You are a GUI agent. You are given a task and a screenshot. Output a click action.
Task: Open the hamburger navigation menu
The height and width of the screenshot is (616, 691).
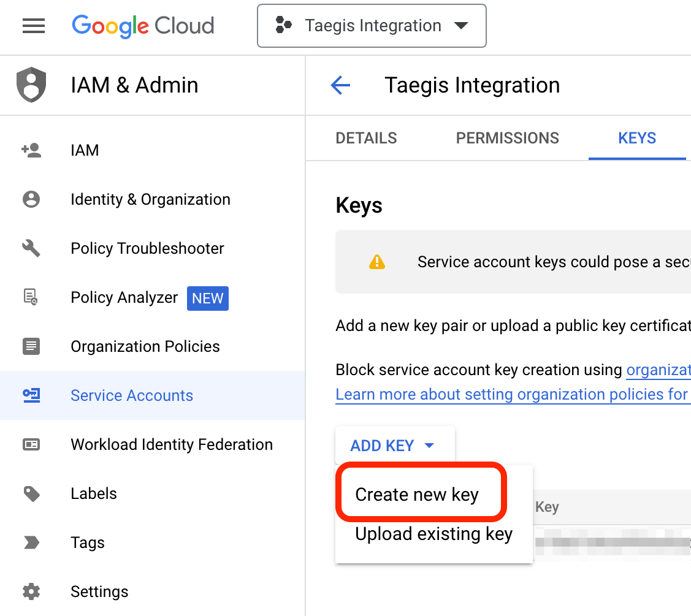pyautogui.click(x=34, y=26)
